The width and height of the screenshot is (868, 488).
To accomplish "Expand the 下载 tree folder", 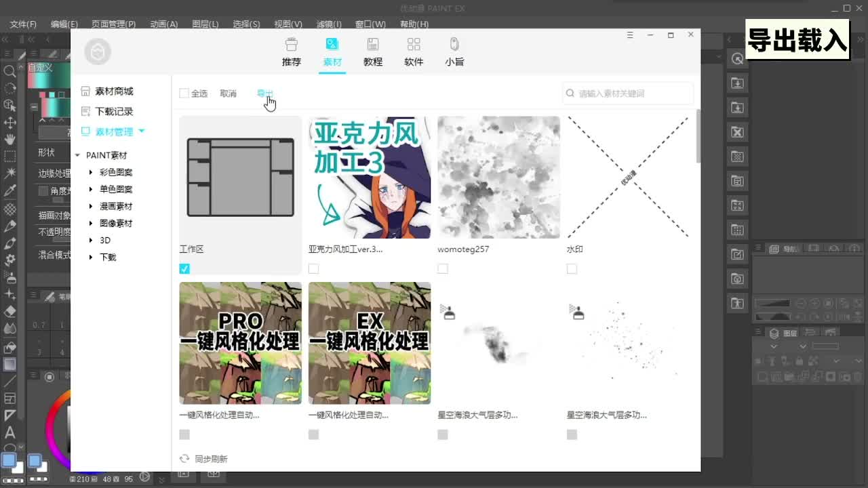I will (91, 257).
